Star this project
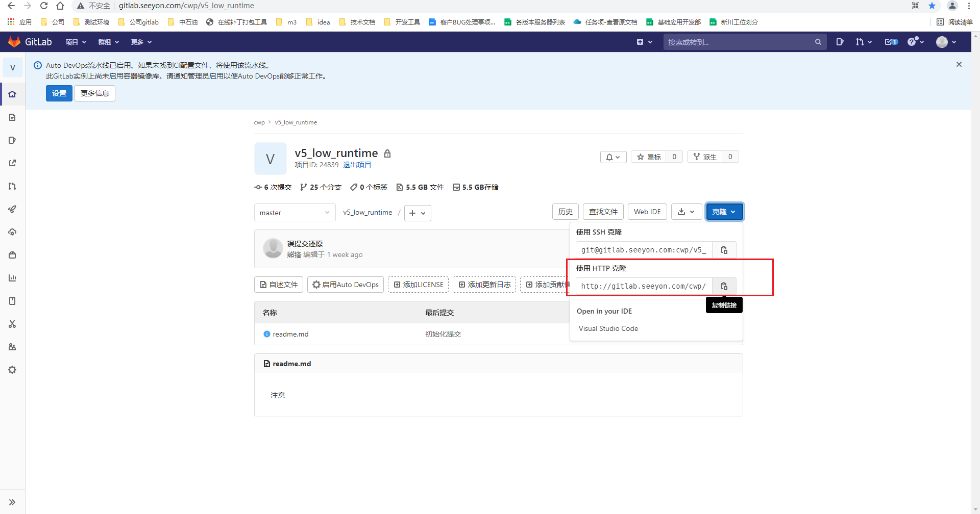Screen dimensions: 980x514 pyautogui.click(x=649, y=157)
